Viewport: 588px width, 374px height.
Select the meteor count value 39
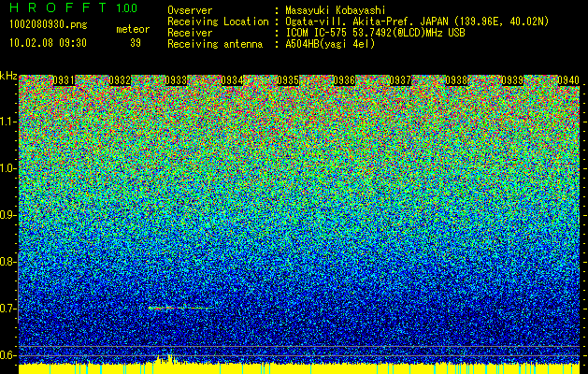tap(136, 43)
